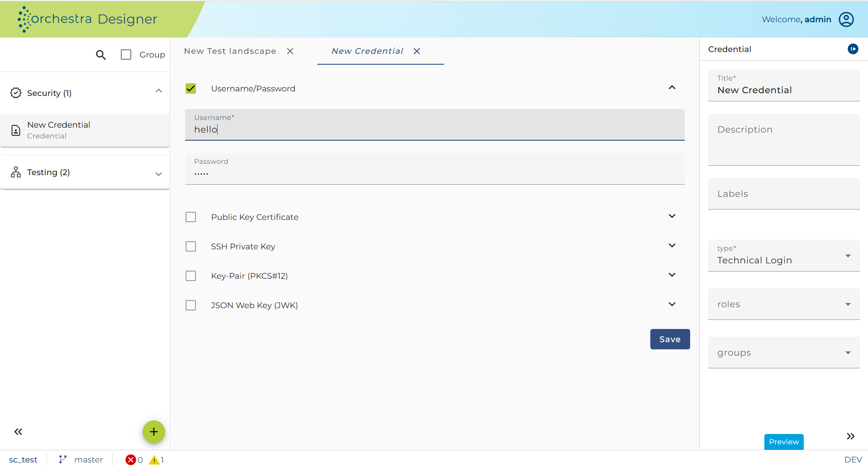Click the credential document icon in sidebar
Image resolution: width=868 pixels, height=467 pixels.
point(16,130)
